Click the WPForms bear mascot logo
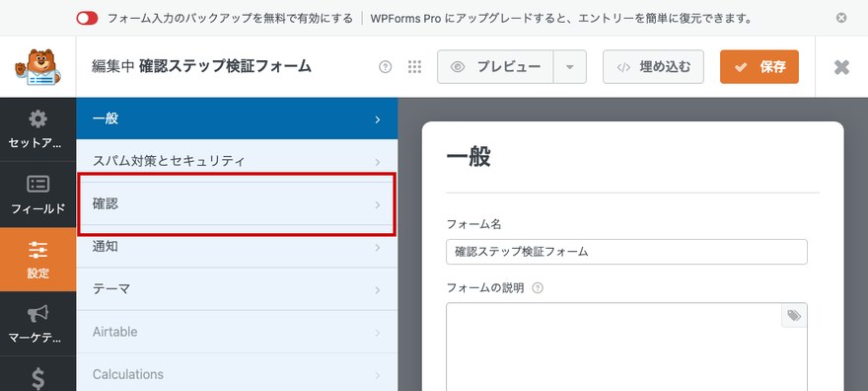 pyautogui.click(x=37, y=67)
